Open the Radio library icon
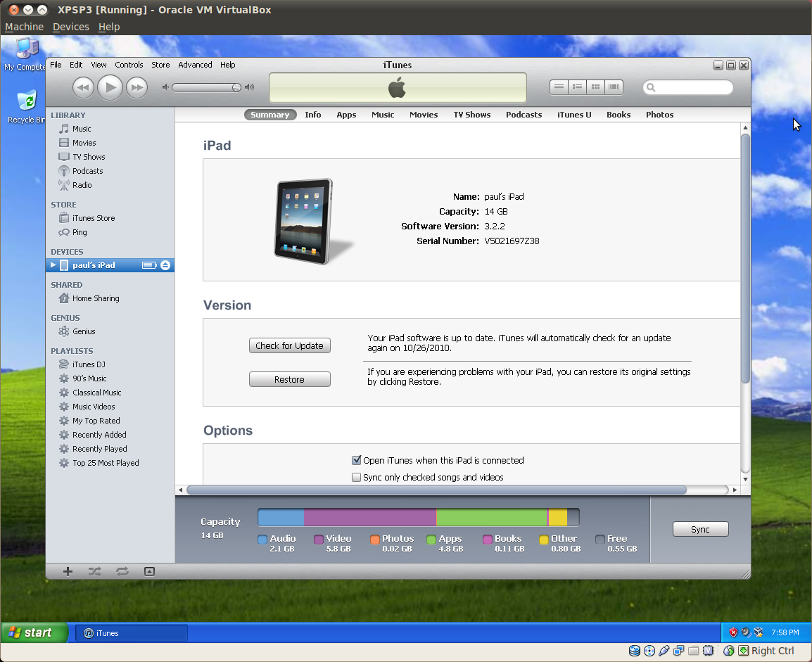The image size is (812, 662). click(64, 185)
